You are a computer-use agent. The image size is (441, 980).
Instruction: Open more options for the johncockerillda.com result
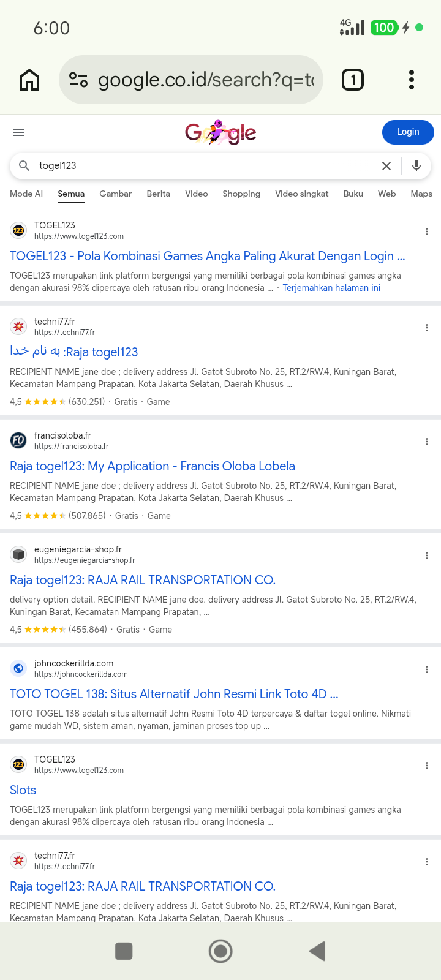pyautogui.click(x=427, y=669)
